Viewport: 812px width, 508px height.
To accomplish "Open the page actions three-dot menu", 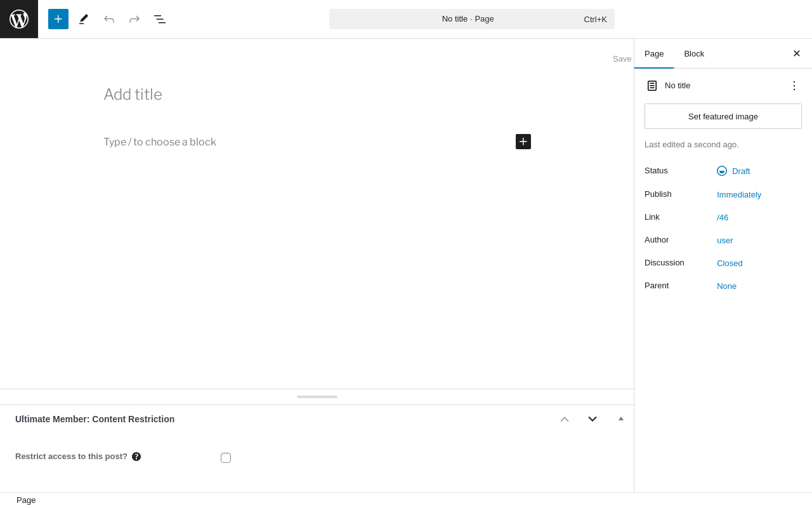I will pos(794,86).
